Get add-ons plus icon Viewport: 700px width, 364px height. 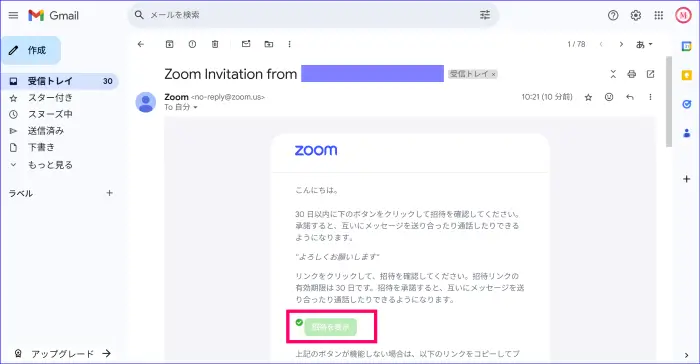coord(687,179)
